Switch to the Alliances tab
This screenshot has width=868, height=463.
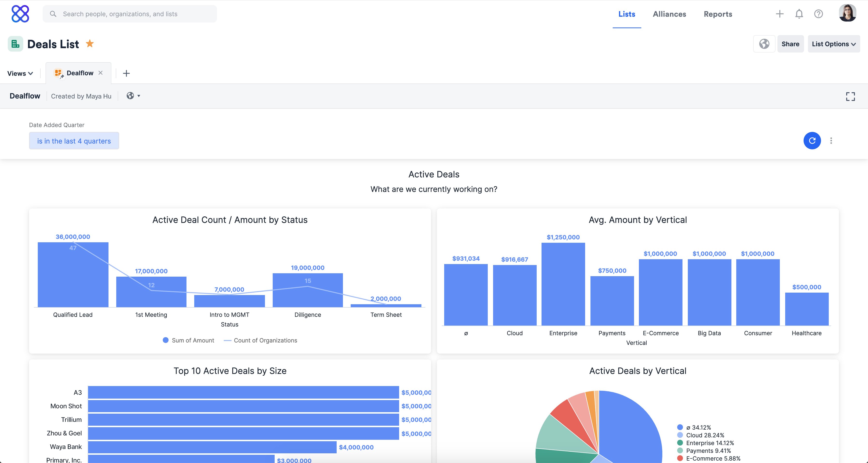tap(670, 14)
